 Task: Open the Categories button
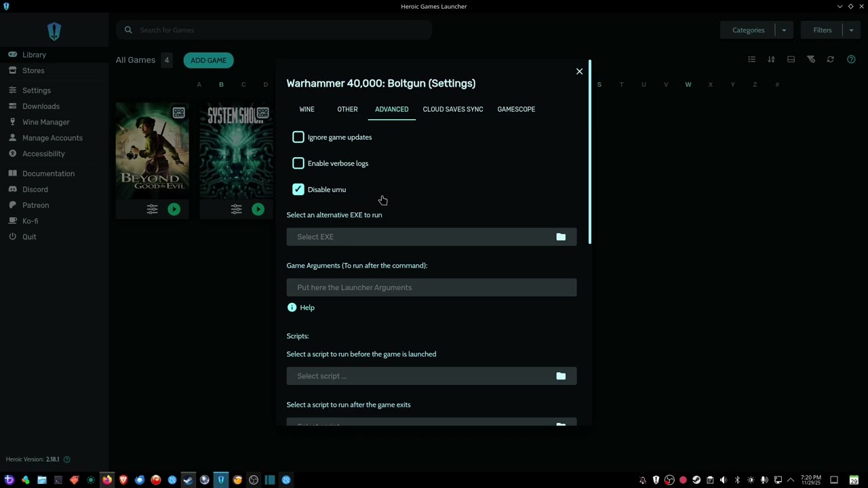pyautogui.click(x=748, y=30)
